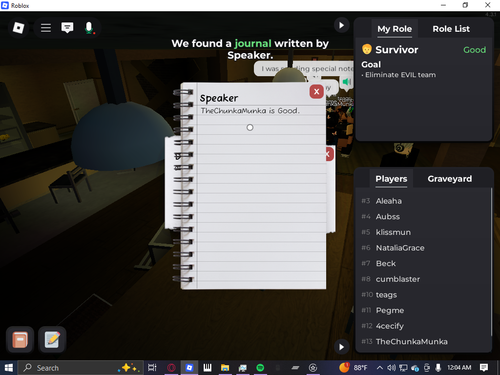
Task: Select player #12 4cecify
Action: tap(423, 326)
